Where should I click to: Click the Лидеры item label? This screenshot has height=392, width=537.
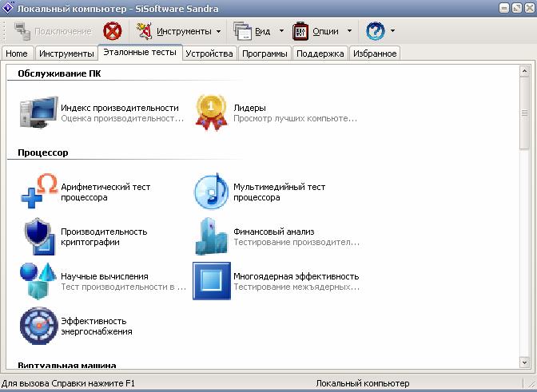(249, 108)
